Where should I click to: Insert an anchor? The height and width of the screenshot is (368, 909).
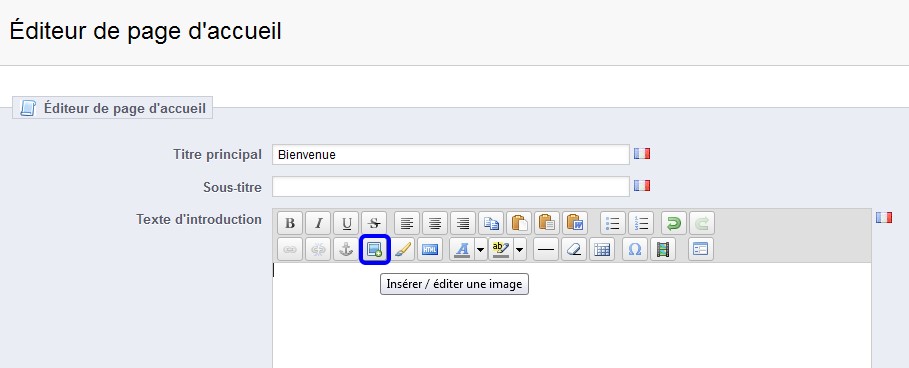346,250
